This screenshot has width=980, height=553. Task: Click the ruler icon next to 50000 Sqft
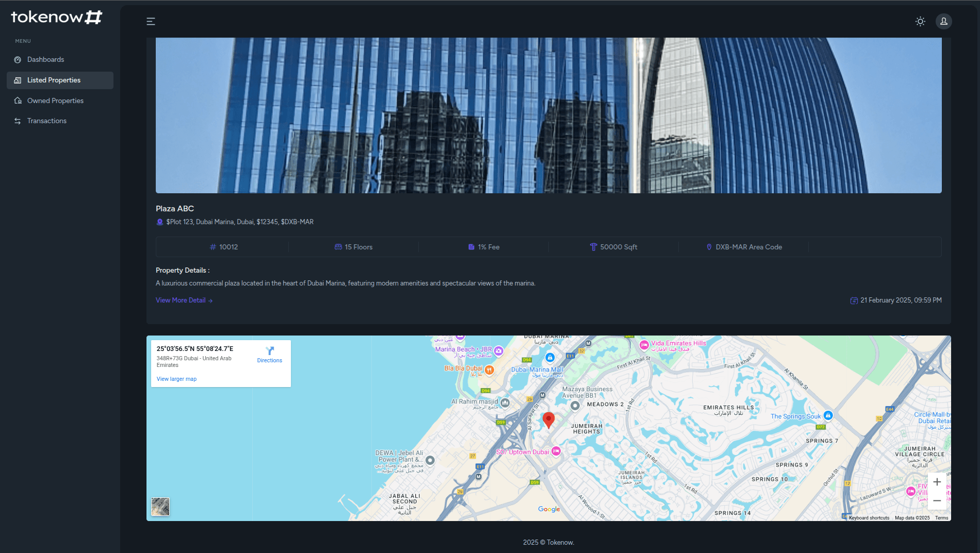point(594,247)
